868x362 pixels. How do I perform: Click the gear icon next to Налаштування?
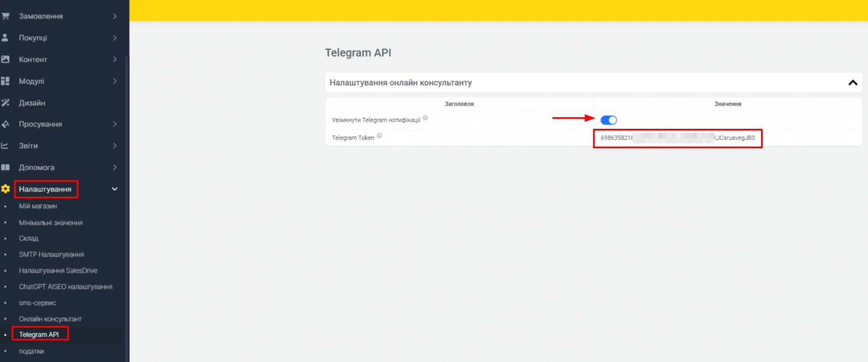6,189
